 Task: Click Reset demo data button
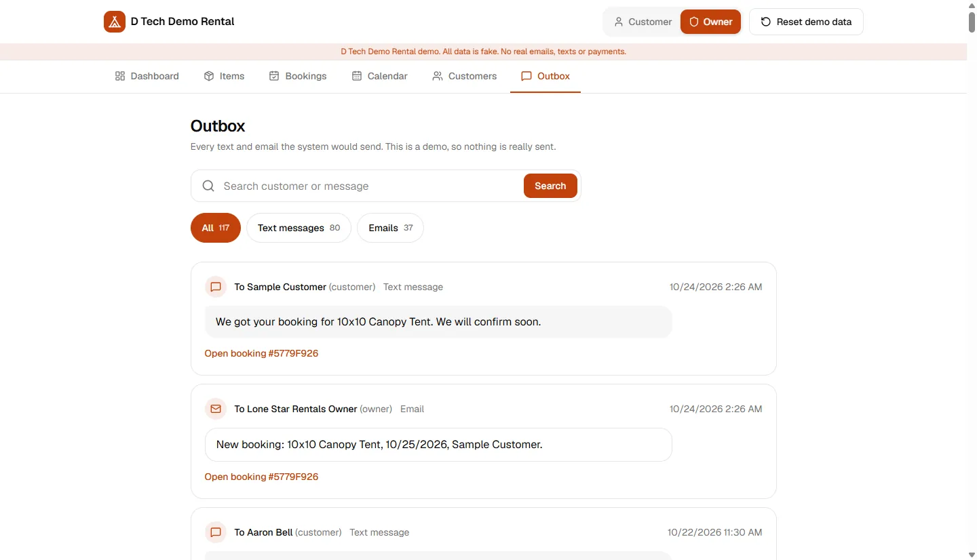[x=806, y=22]
